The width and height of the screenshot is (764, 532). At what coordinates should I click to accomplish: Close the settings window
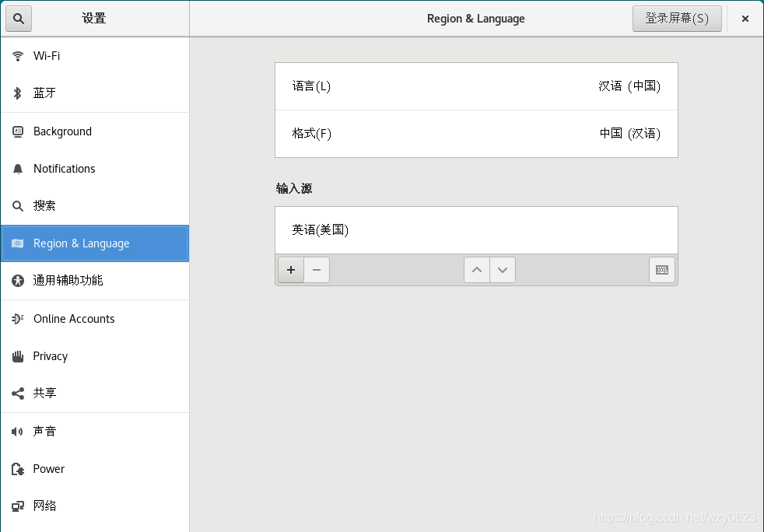click(x=745, y=19)
